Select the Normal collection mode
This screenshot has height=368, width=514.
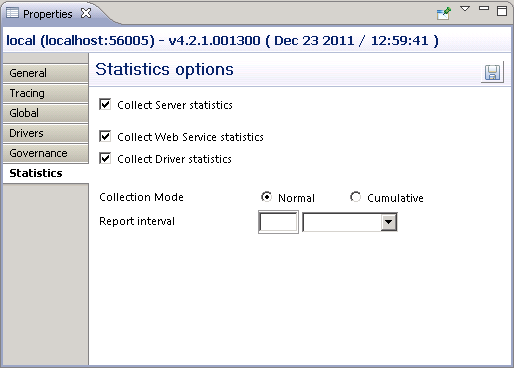click(266, 197)
